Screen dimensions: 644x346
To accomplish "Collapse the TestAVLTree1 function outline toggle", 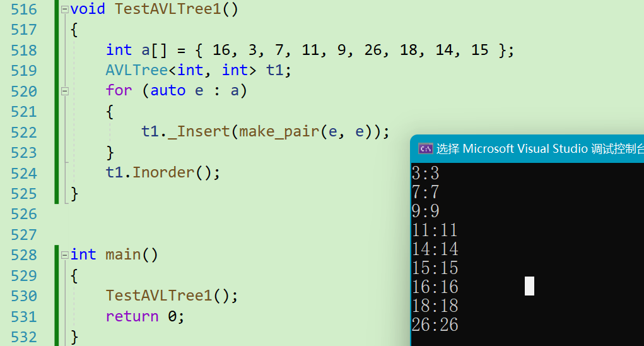I will coord(65,9).
